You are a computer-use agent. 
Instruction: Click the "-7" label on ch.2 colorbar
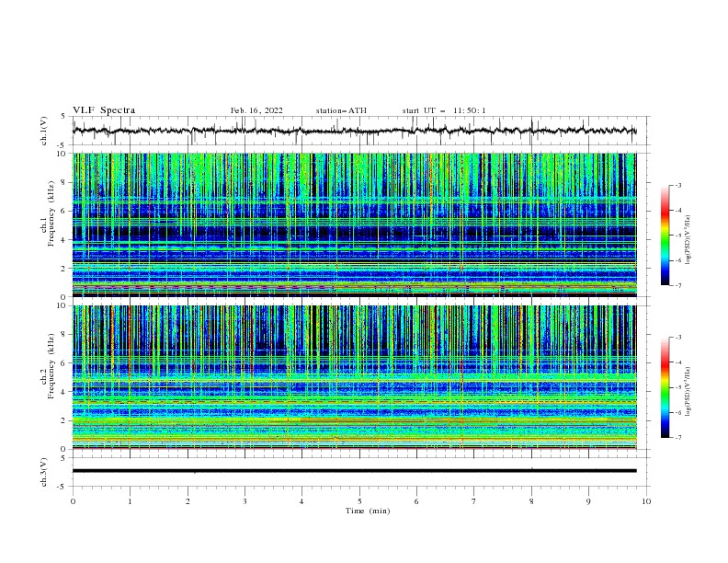(x=677, y=438)
